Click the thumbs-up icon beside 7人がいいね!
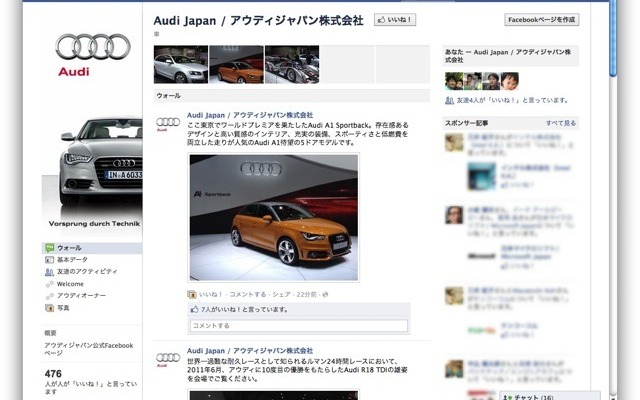Image resolution: width=640 pixels, height=400 pixels. tap(194, 309)
